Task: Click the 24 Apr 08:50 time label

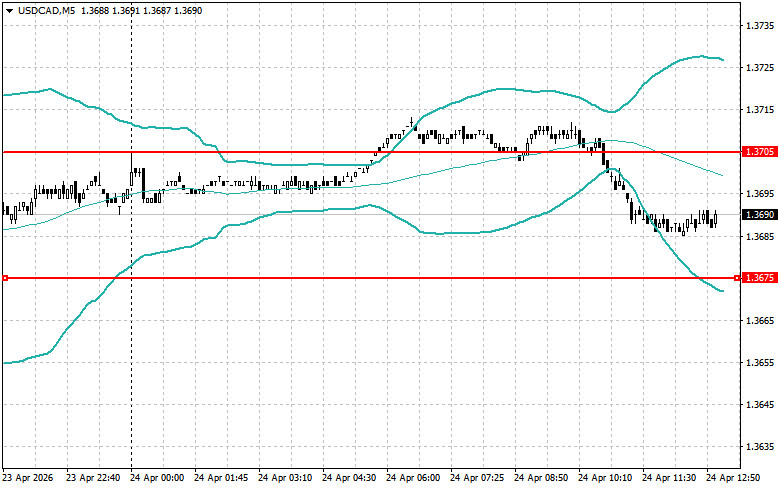Action: (x=541, y=478)
